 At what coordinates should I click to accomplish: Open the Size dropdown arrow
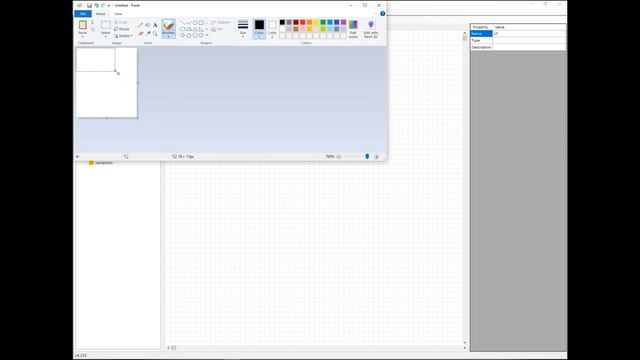coord(243,37)
